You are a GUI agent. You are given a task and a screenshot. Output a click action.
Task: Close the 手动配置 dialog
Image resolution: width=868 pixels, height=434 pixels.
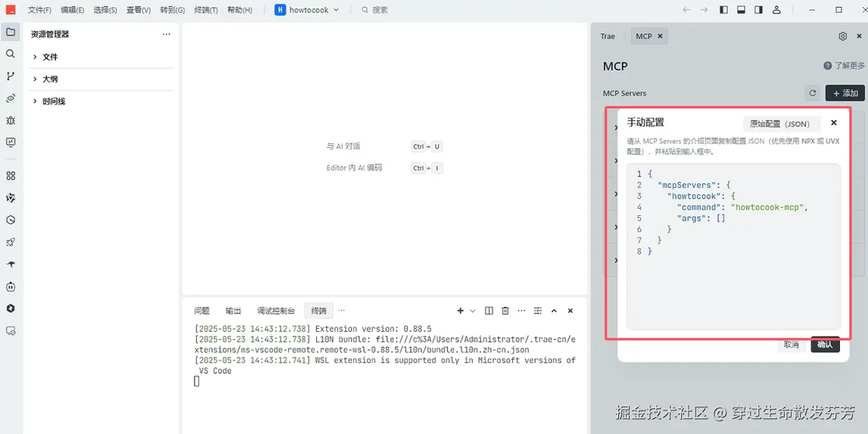coord(834,123)
